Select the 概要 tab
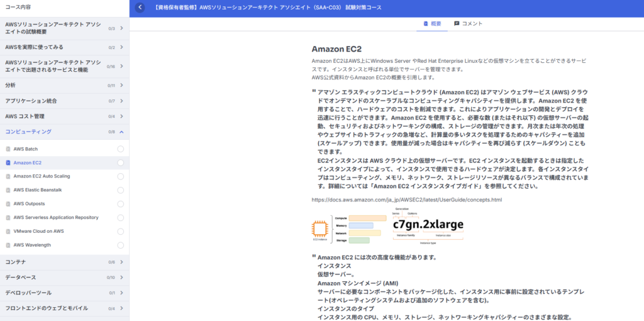This screenshot has width=644, height=321. coord(431,23)
